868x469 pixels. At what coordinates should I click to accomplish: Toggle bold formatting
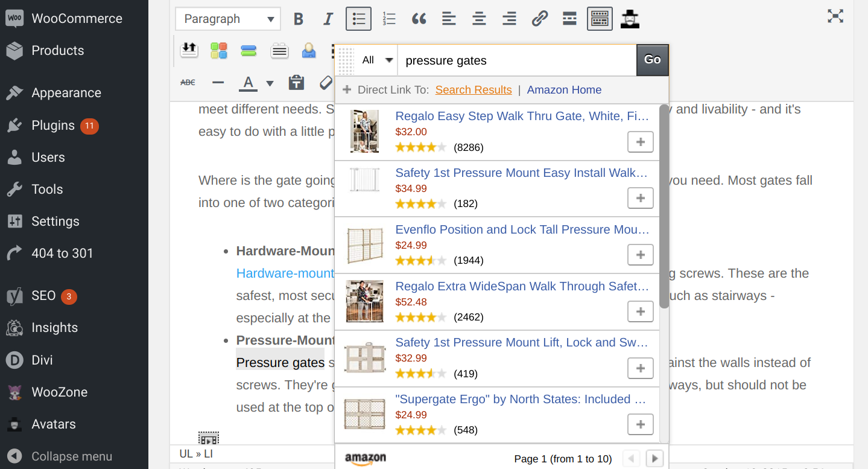point(299,19)
